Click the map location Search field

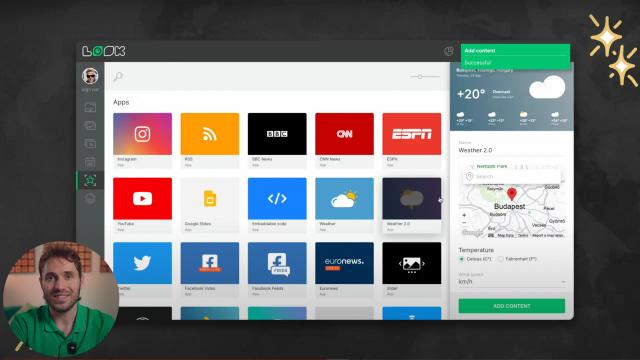point(512,176)
